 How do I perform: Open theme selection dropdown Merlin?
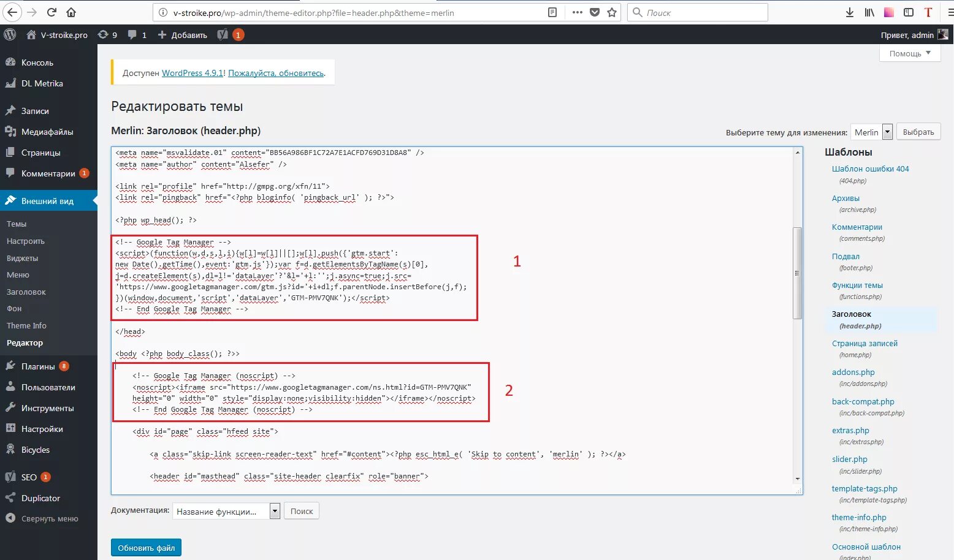[x=871, y=132]
